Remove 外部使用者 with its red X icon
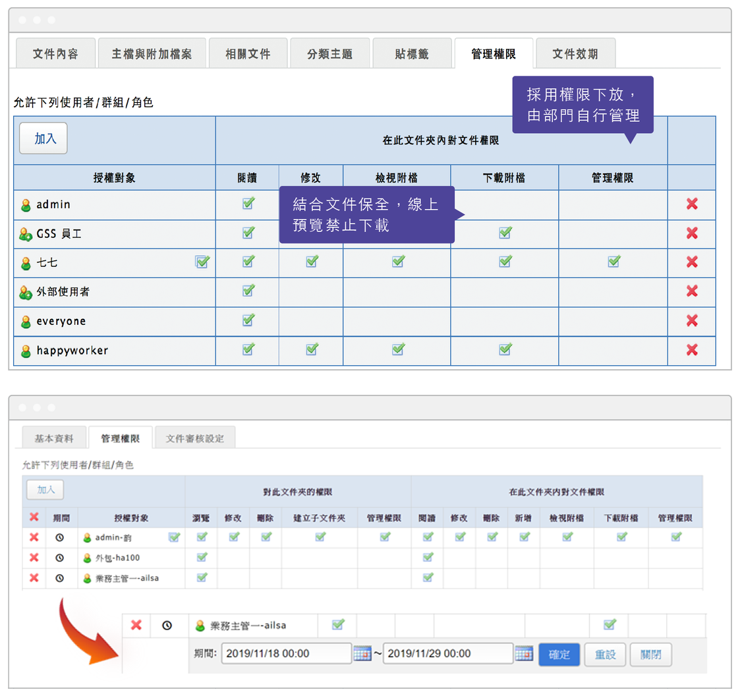 692,291
